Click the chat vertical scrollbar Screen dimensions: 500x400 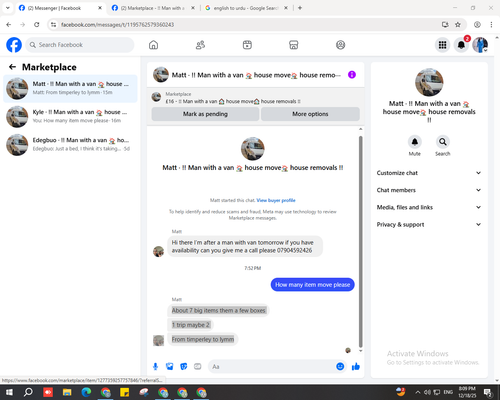pos(360,242)
